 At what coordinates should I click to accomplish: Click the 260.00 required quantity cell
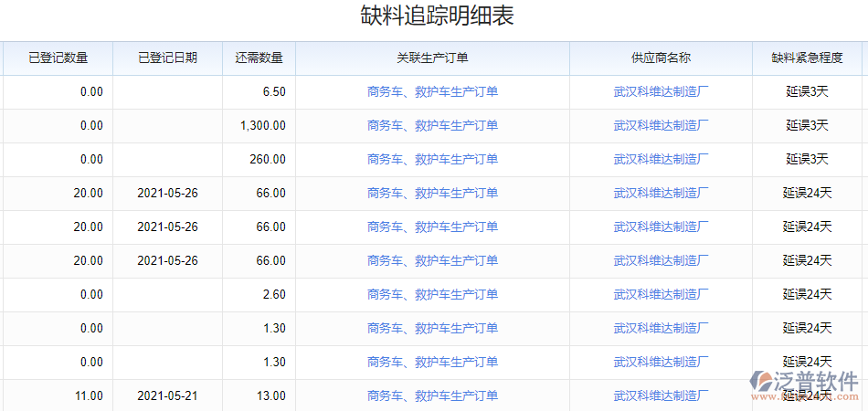(268, 159)
